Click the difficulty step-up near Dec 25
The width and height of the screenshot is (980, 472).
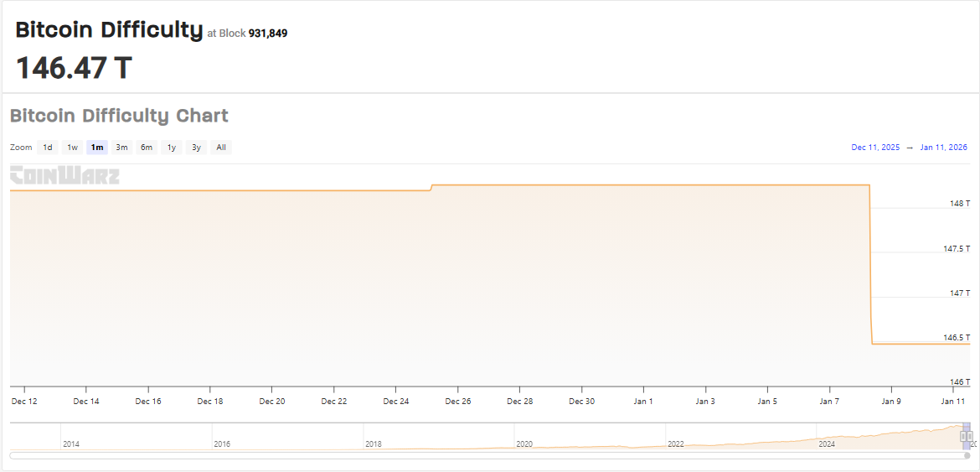pos(431,187)
